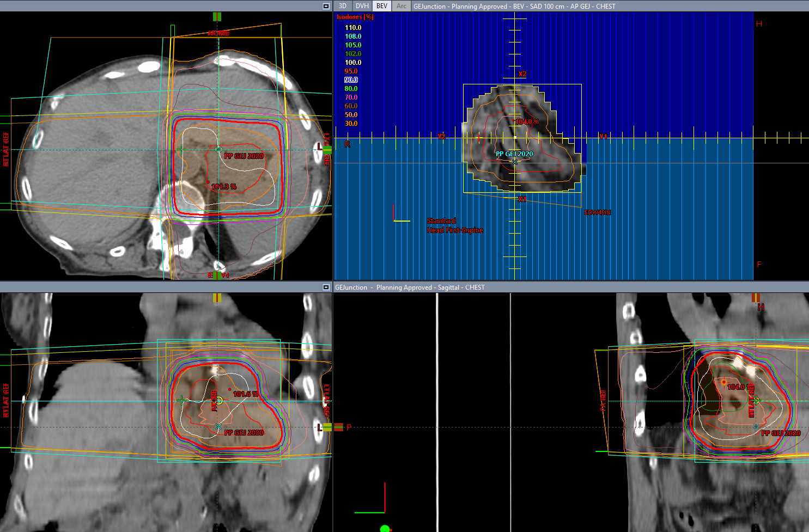
Task: Open the DVH tab
Action: click(x=362, y=6)
